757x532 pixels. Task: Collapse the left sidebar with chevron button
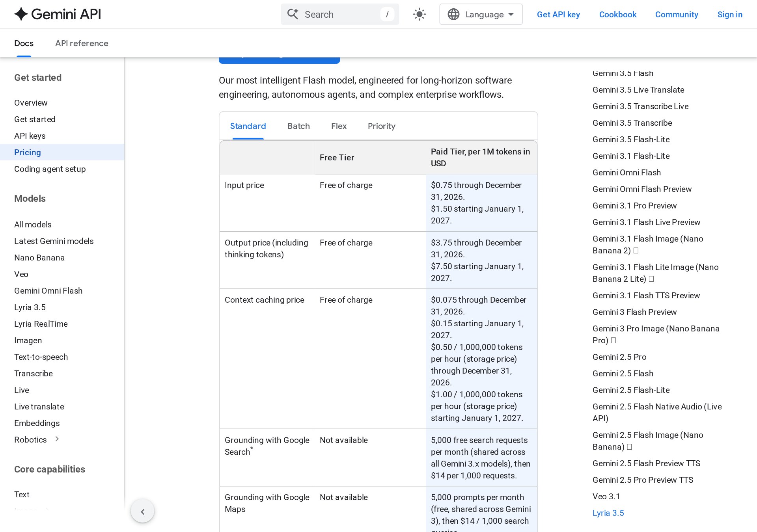point(142,512)
